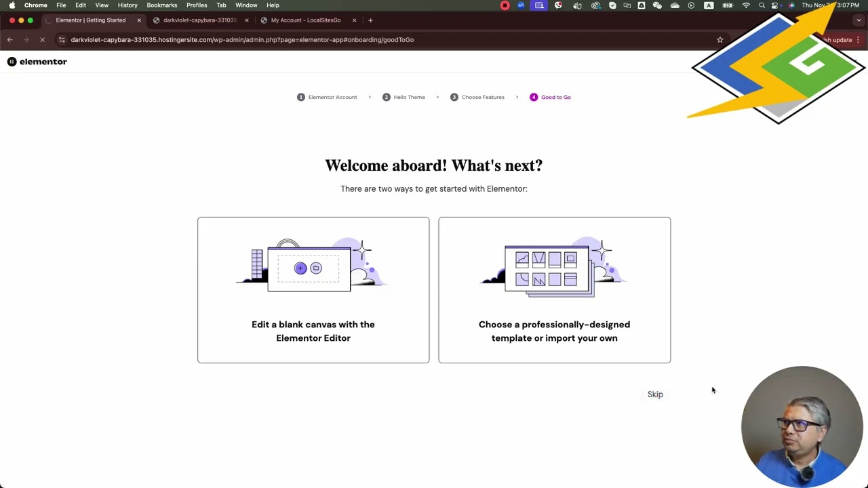Open the Chrome application menu
The height and width of the screenshot is (488, 868).
point(36,5)
